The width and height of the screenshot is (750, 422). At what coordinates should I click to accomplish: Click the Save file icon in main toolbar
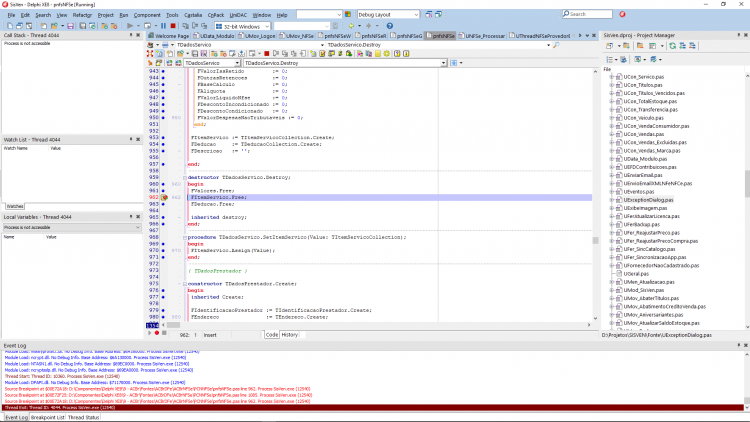pyautogui.click(x=70, y=26)
